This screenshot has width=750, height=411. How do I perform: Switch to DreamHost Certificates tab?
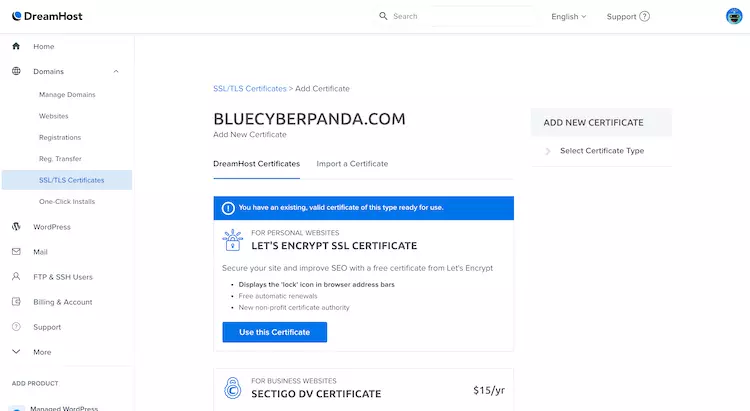(x=256, y=164)
